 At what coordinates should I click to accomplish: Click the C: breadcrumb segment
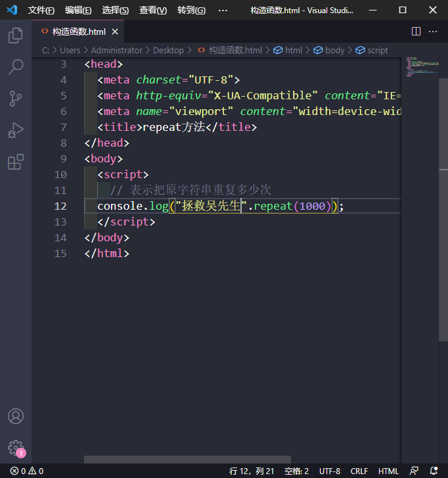pyautogui.click(x=45, y=51)
